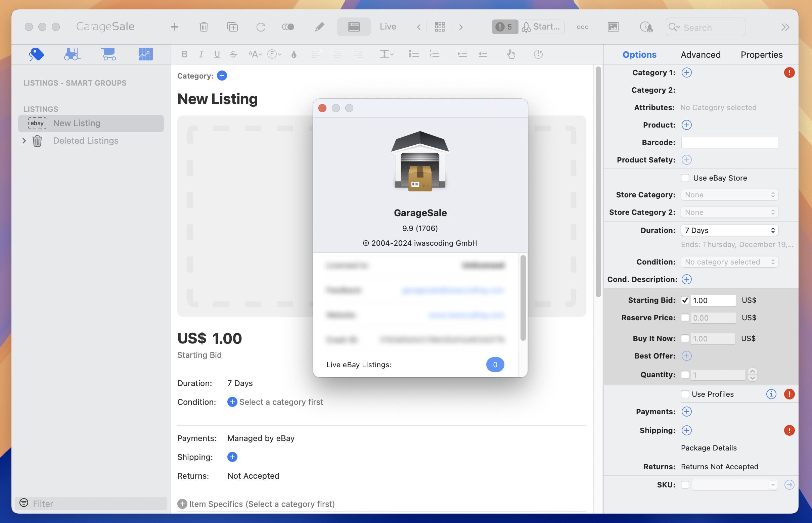812x523 pixels.
Task: Select the Analytics chart icon
Action: (146, 54)
